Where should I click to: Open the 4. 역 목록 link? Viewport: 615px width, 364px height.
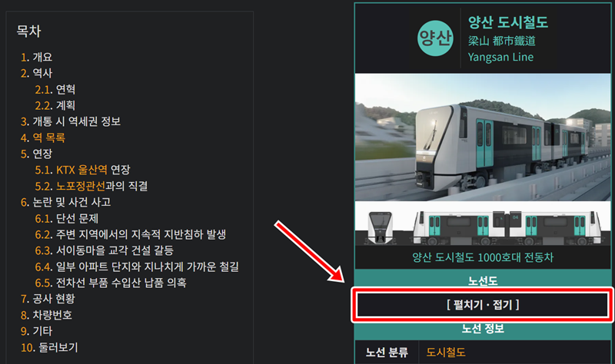43,137
